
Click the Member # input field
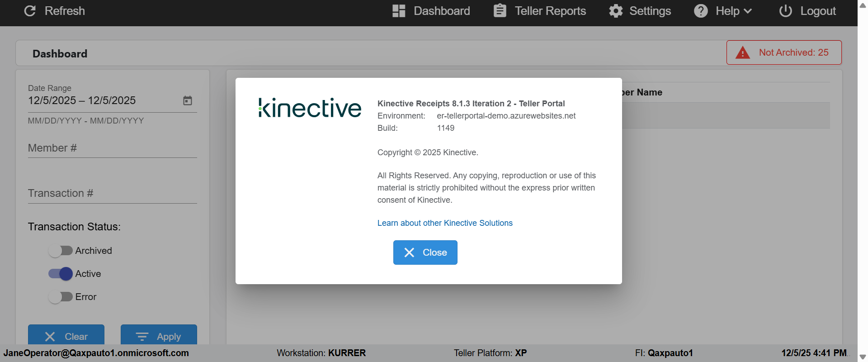click(x=113, y=148)
